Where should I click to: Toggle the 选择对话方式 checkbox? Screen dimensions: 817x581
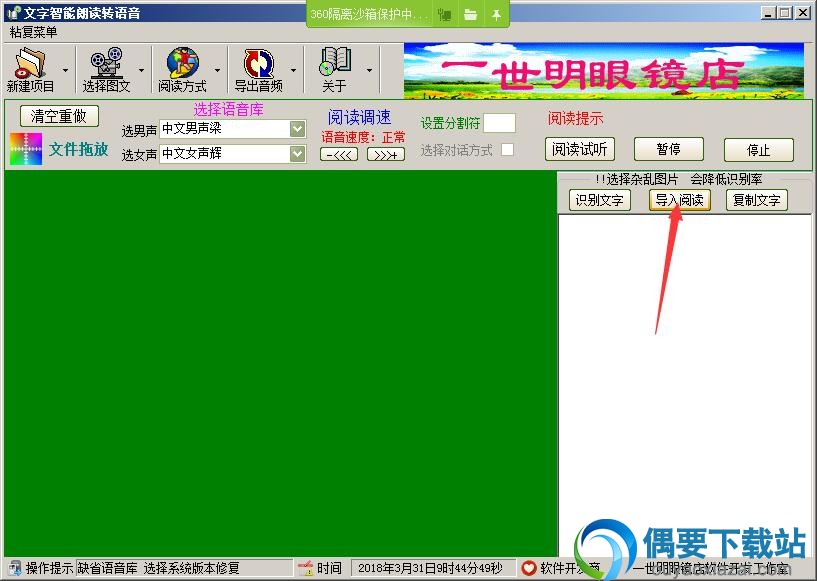pos(507,150)
